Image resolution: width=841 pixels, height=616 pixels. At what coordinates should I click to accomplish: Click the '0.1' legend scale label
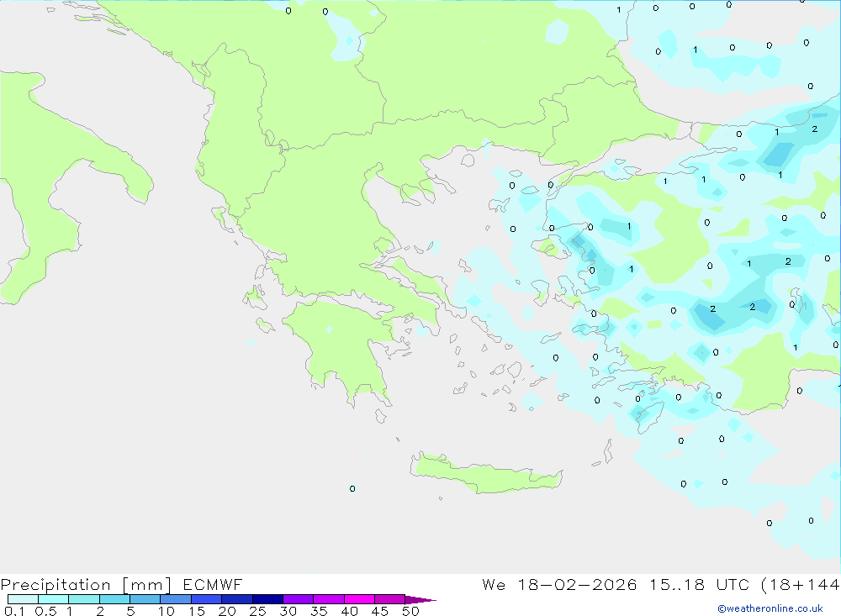(x=14, y=611)
